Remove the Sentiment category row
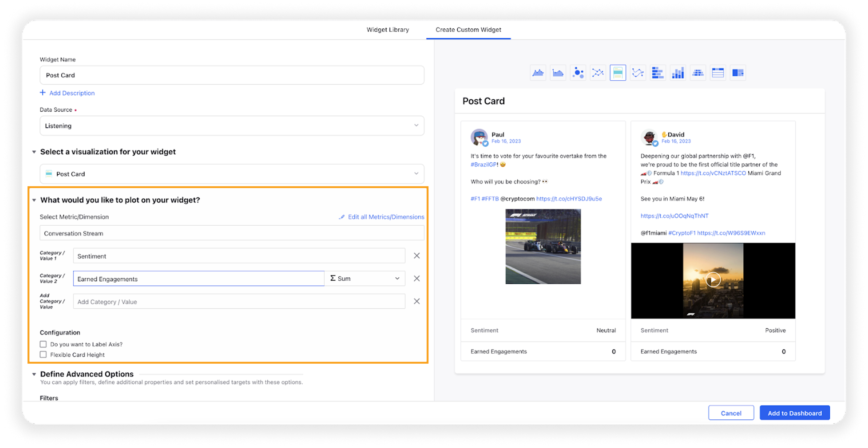This screenshot has height=448, width=868. click(x=417, y=256)
